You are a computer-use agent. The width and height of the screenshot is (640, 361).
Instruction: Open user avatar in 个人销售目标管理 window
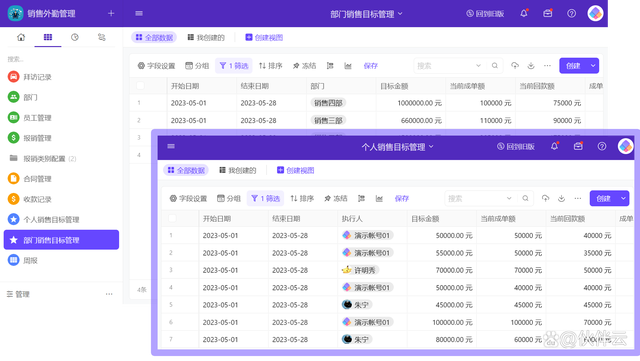point(625,146)
